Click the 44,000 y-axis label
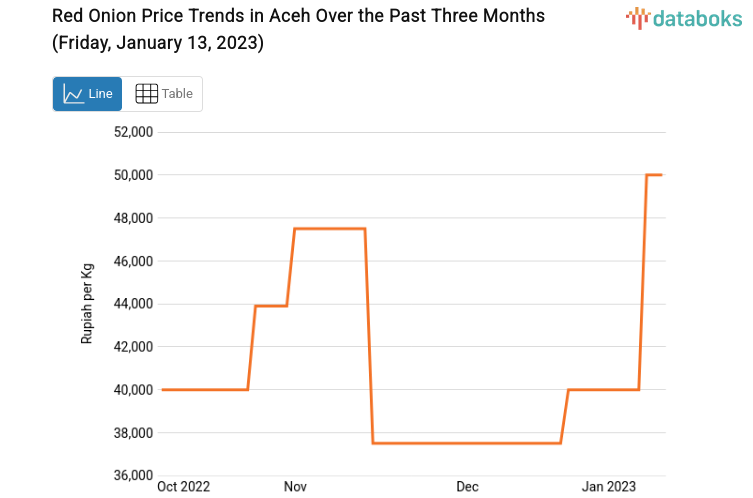This screenshot has width=753, height=498. click(x=131, y=304)
